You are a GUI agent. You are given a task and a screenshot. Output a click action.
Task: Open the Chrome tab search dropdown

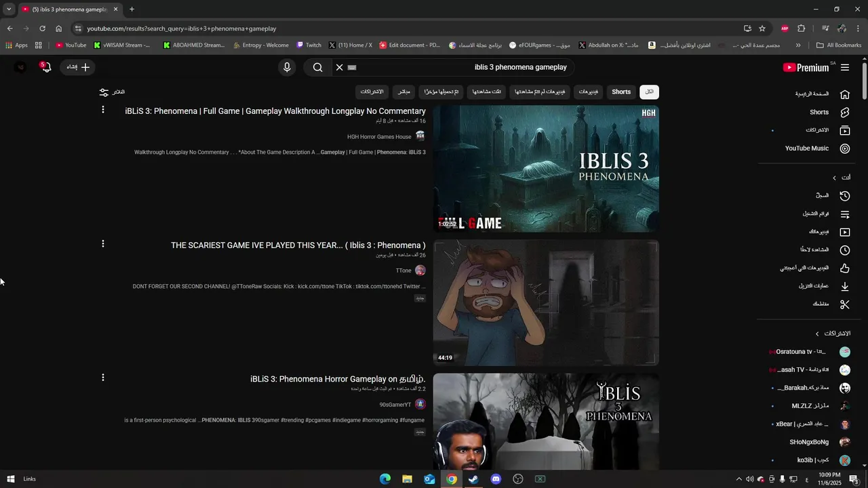tap(9, 9)
